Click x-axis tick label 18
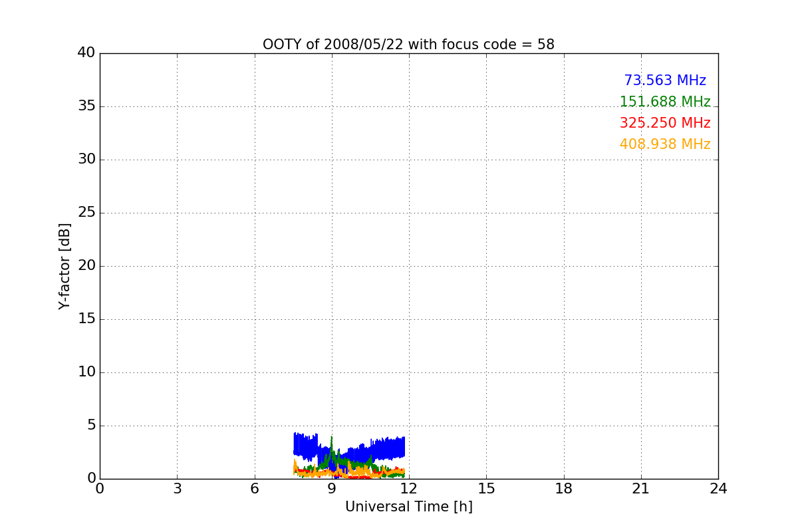Screen dimensions: 798x532 pyautogui.click(x=564, y=489)
